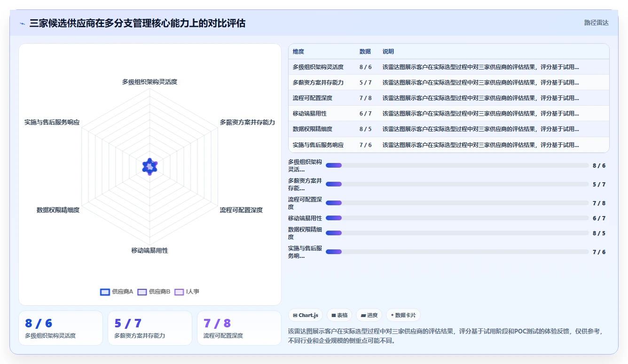This screenshot has width=628, height=364.
Task: Click radar axis label 多级组织架构灵活度
Action: click(x=149, y=82)
